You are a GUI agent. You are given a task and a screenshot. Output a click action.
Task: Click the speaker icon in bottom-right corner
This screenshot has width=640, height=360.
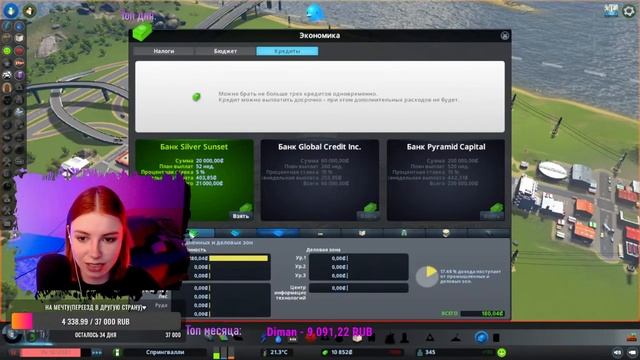(x=618, y=352)
